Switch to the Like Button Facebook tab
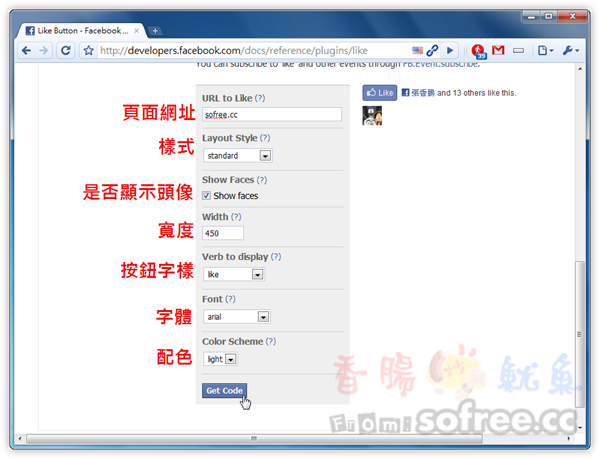The image size is (600, 459). (82, 31)
